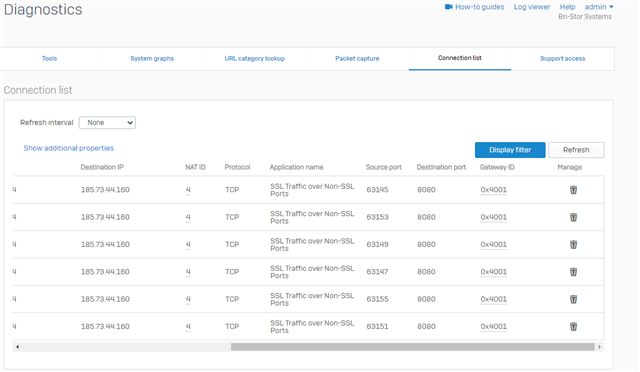Select the Connection list tab

click(x=460, y=58)
